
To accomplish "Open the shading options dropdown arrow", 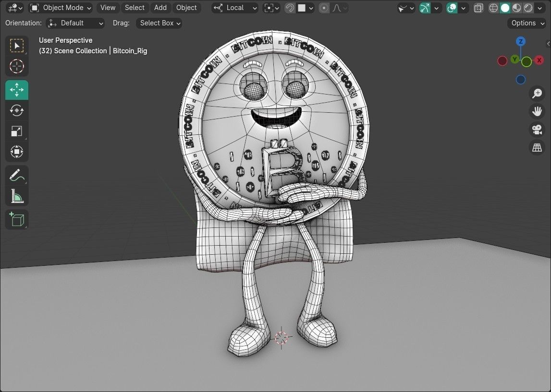I will (540, 8).
